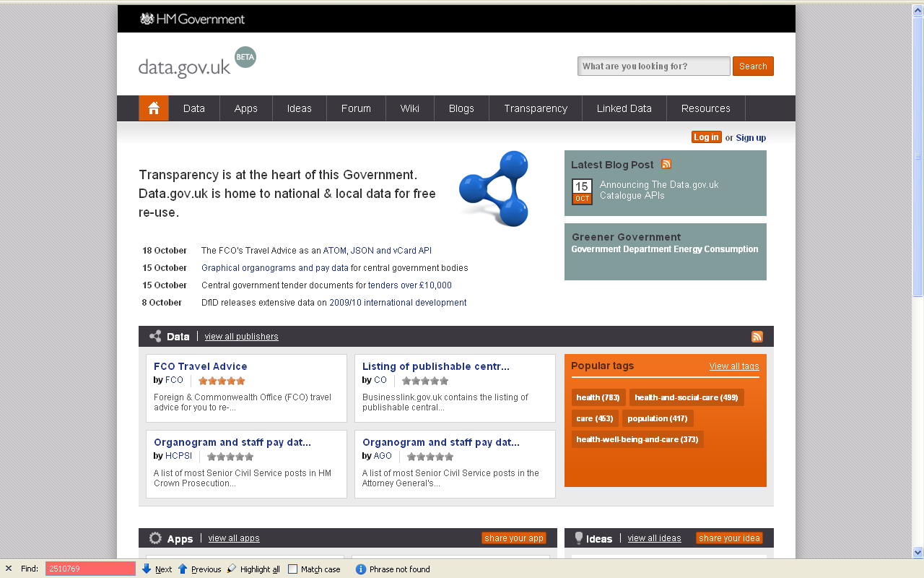Toggle Highlight all in find bar
This screenshot has height=578, width=924.
point(253,569)
